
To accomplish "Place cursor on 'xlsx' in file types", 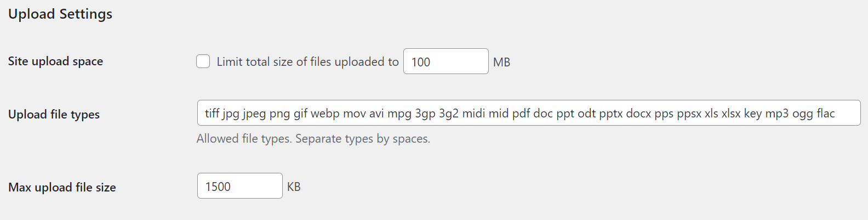I will (x=731, y=113).
